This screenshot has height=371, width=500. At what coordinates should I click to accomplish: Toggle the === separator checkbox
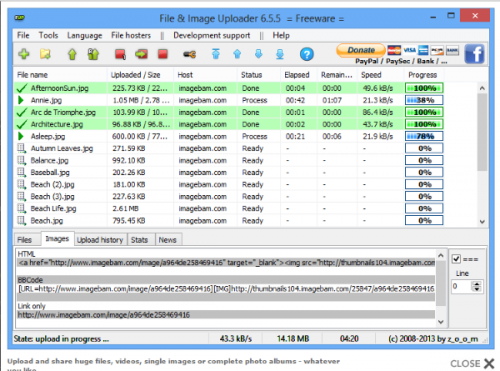456,259
